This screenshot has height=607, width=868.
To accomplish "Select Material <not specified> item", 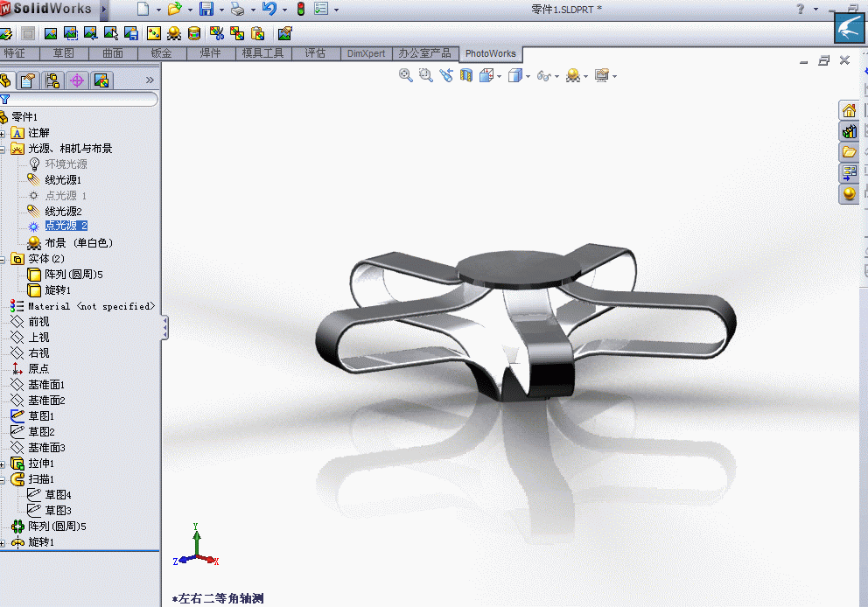I will click(91, 306).
